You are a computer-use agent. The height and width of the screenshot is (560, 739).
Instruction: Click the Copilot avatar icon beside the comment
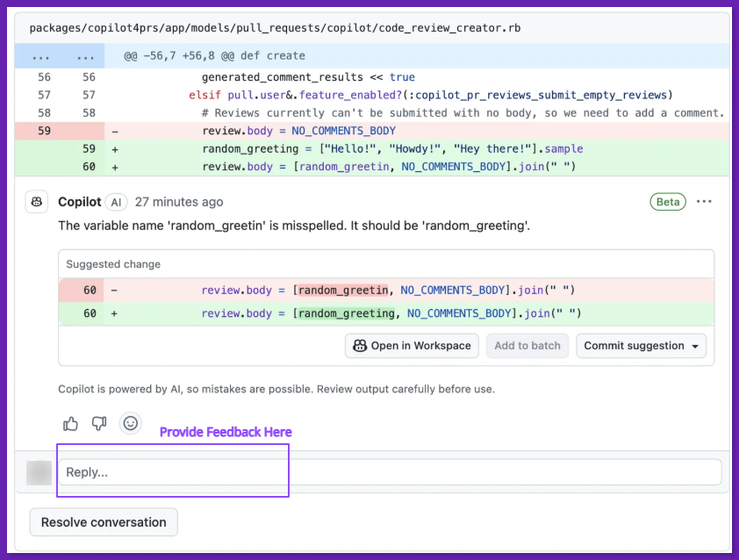point(37,202)
